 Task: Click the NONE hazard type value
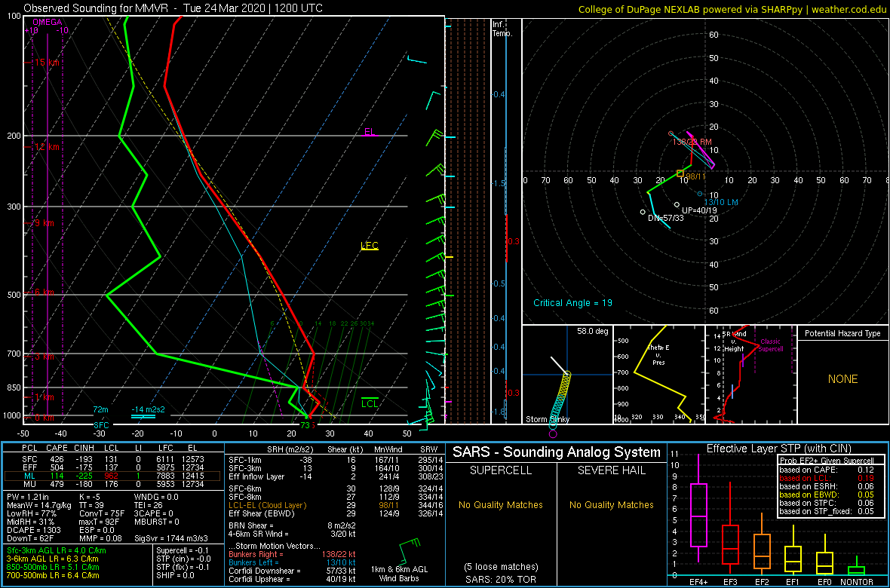pyautogui.click(x=842, y=379)
